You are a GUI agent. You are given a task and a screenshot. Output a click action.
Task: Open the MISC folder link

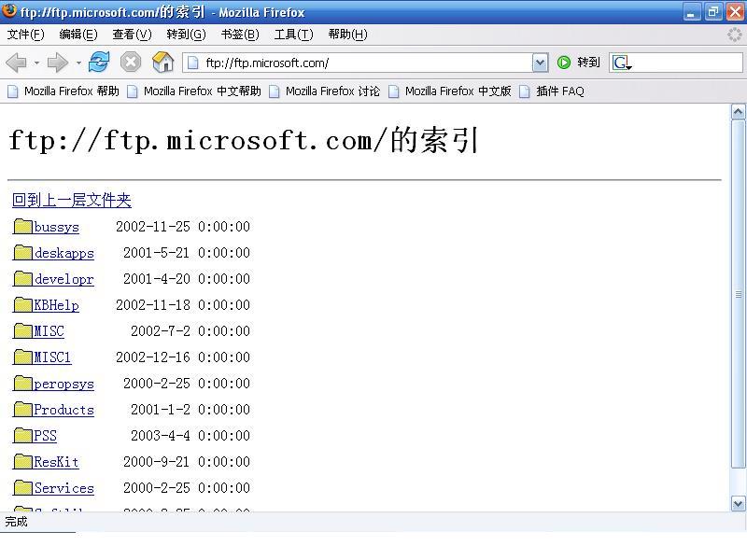(x=49, y=331)
